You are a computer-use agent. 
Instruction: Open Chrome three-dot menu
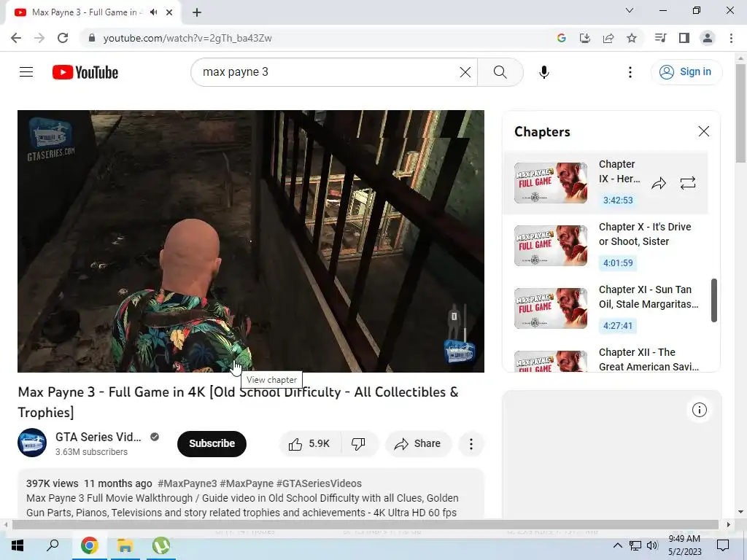[731, 38]
